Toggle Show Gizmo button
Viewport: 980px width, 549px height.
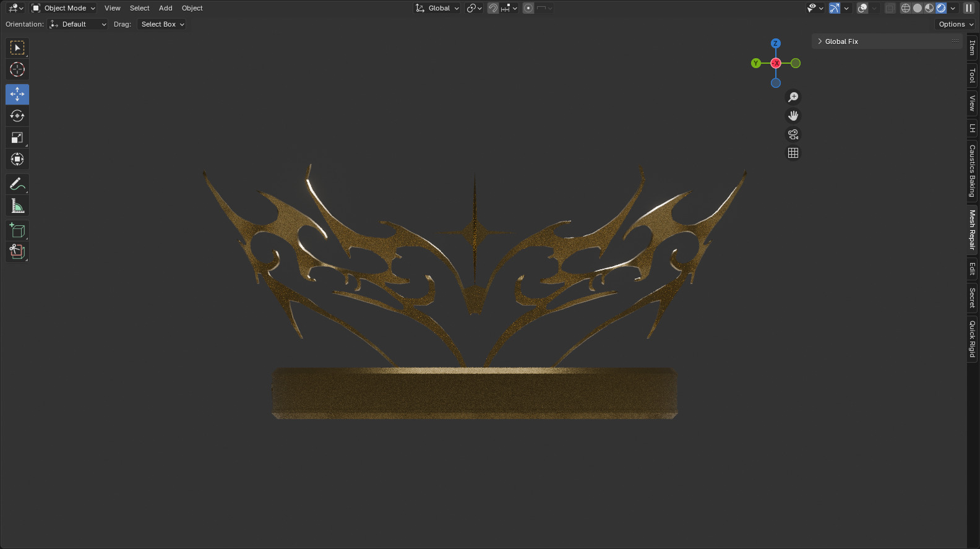coord(835,8)
